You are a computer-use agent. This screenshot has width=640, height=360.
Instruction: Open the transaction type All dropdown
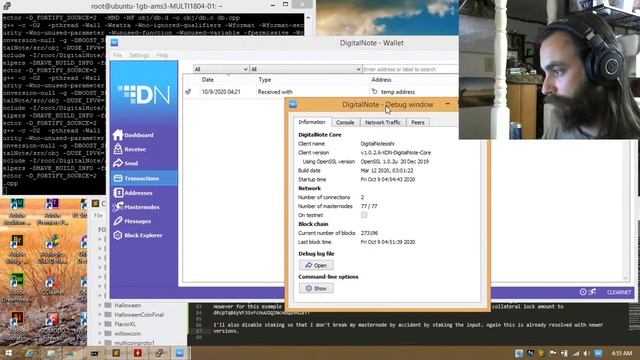coord(306,69)
